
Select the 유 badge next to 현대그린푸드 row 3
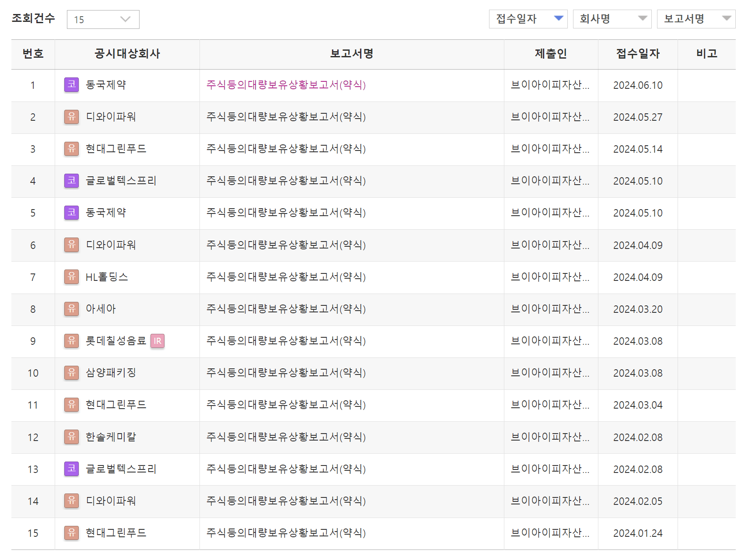click(x=71, y=149)
